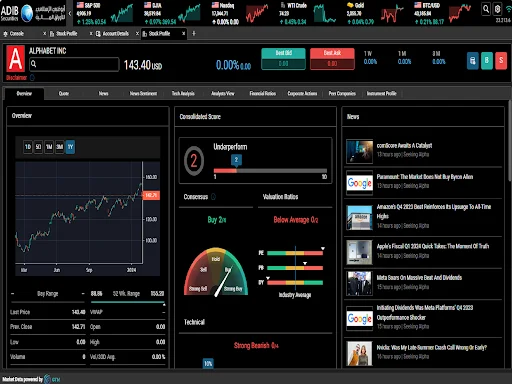Open the BTC/USD ticker tile
The width and height of the screenshot is (512, 384).
[x=443, y=13]
